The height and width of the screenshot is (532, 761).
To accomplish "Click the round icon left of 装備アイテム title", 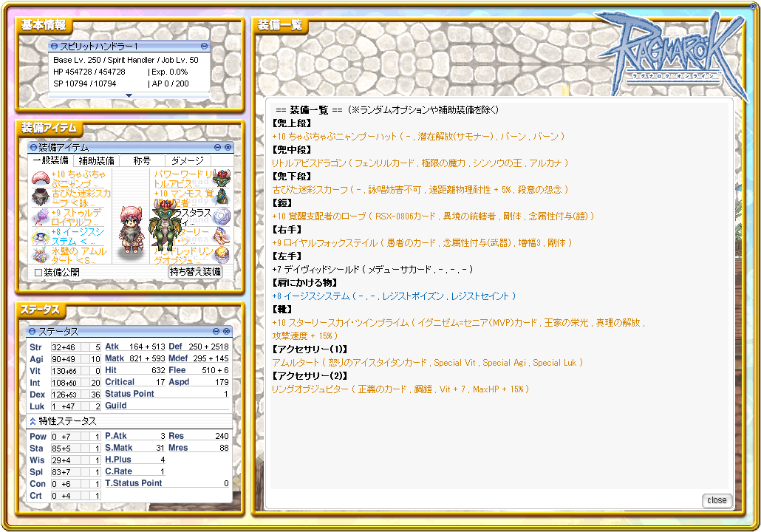I will click(x=33, y=147).
